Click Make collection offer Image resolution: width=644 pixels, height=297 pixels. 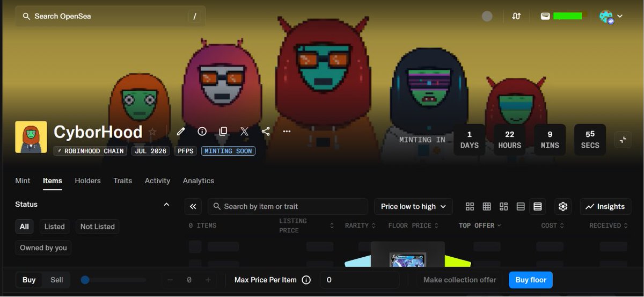pos(460,280)
